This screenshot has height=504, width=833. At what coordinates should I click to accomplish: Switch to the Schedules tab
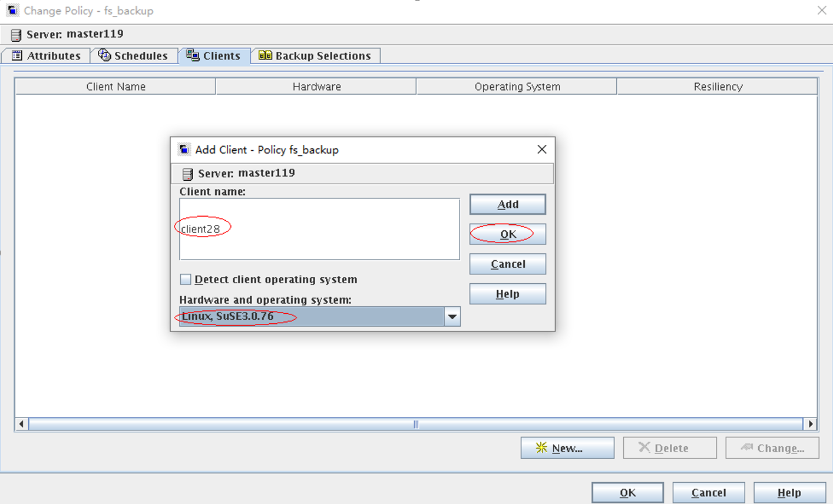(134, 55)
